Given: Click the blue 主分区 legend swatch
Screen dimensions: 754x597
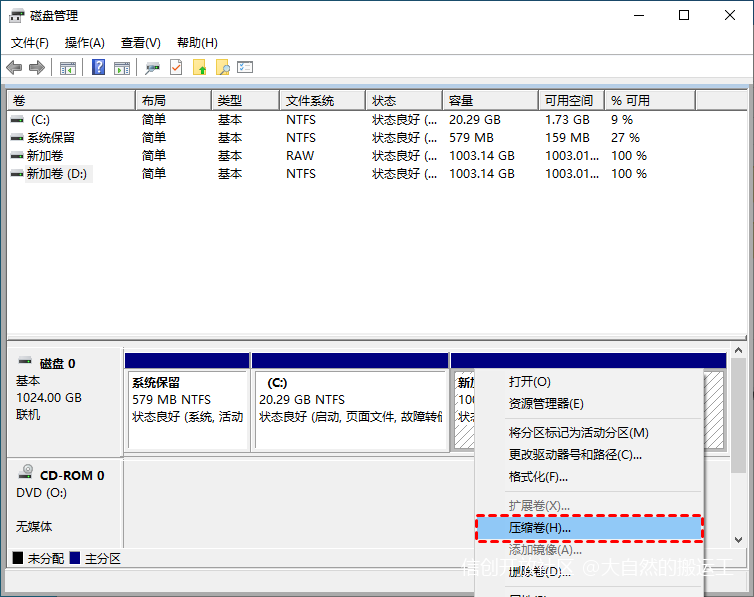Looking at the screenshot, I should (75, 558).
